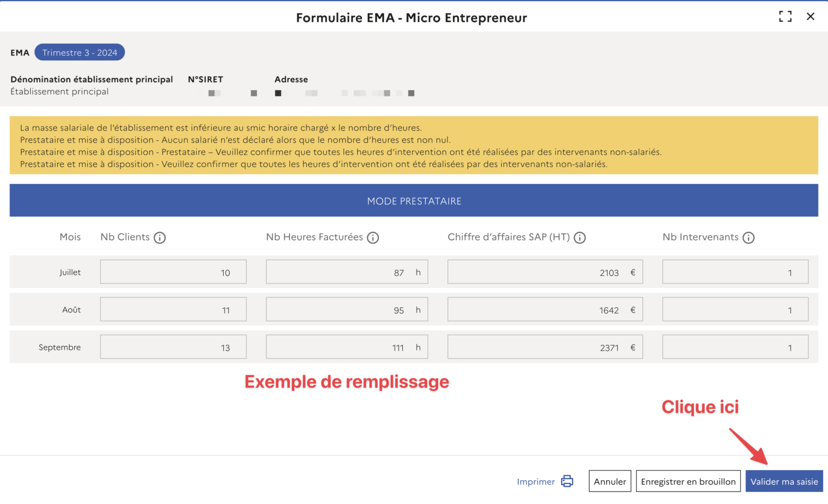Click the Imprimer link
This screenshot has width=828, height=504.
[x=536, y=481]
